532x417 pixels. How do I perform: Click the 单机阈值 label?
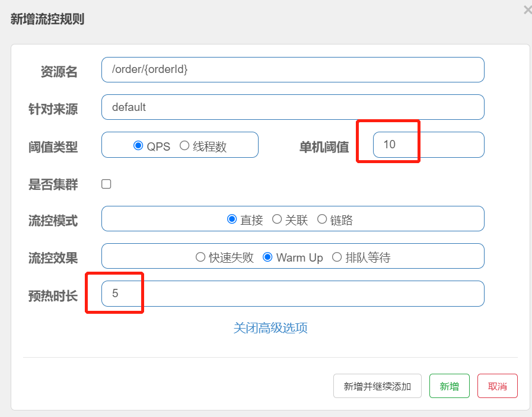tap(324, 147)
